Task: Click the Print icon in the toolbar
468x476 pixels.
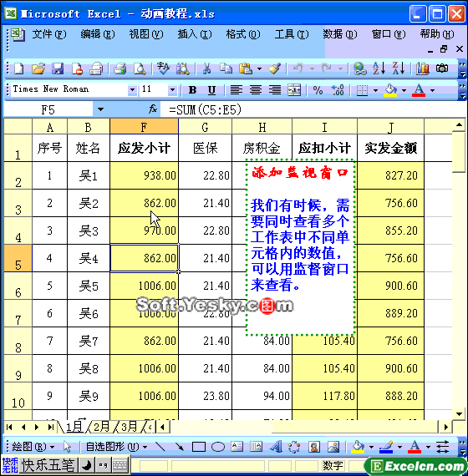Action: (x=120, y=68)
